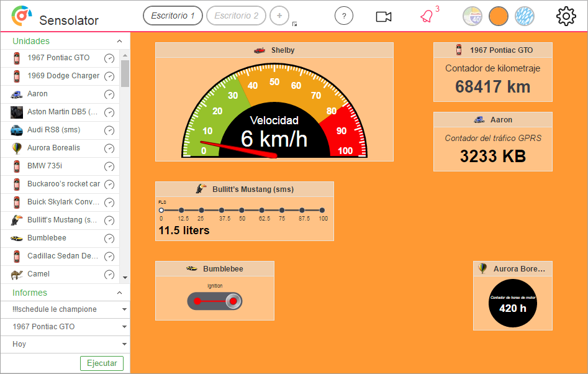Select Audi RS8 (sms) in units list
Image resolution: width=588 pixels, height=374 pixels.
53,130
